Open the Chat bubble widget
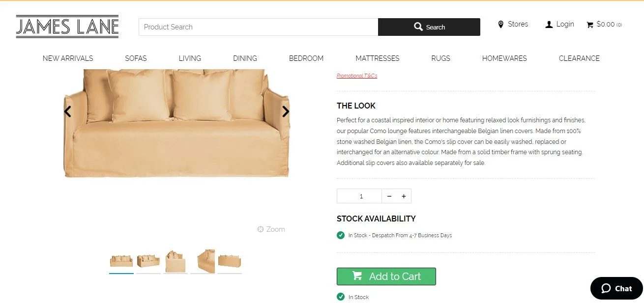644x303 pixels. [616, 288]
